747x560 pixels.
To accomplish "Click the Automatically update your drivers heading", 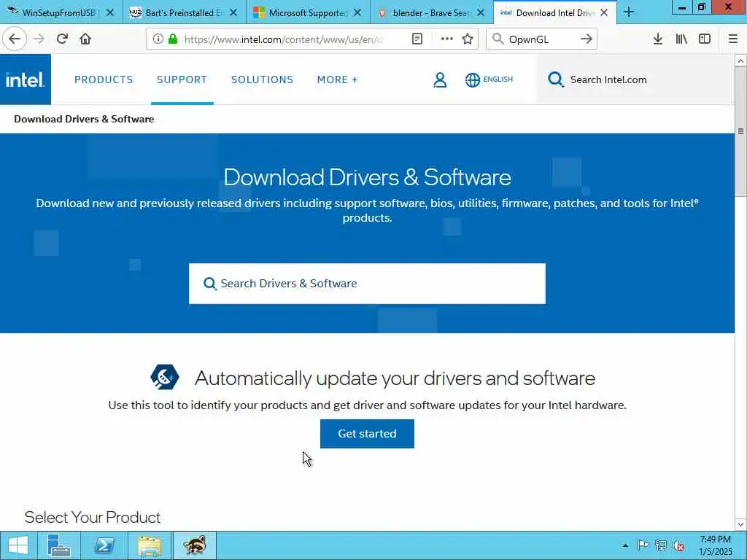I will pyautogui.click(x=395, y=378).
